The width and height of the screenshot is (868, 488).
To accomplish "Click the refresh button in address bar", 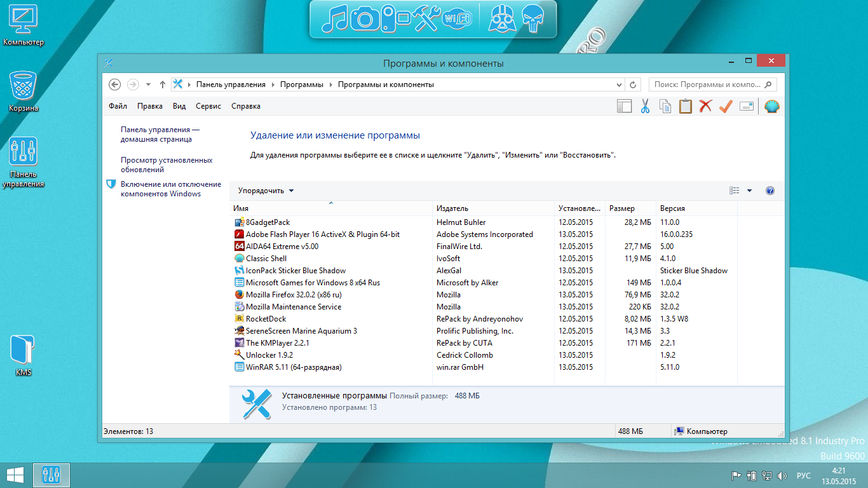I will click(x=633, y=85).
